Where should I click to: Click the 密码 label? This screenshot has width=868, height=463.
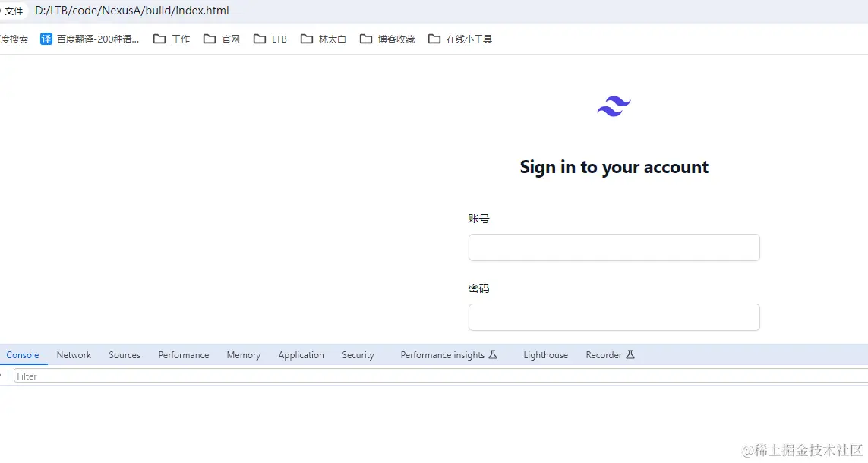[479, 288]
